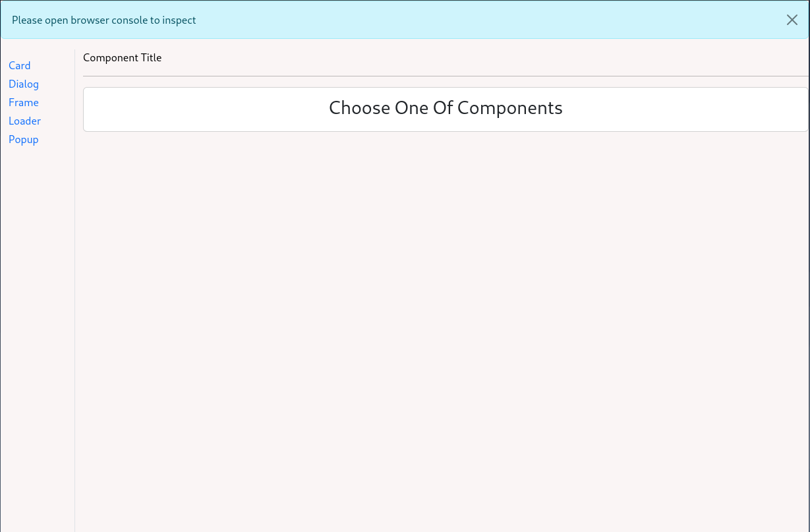This screenshot has width=810, height=532.
Task: Click the horizontal divider below Component Title
Action: pyautogui.click(x=446, y=76)
